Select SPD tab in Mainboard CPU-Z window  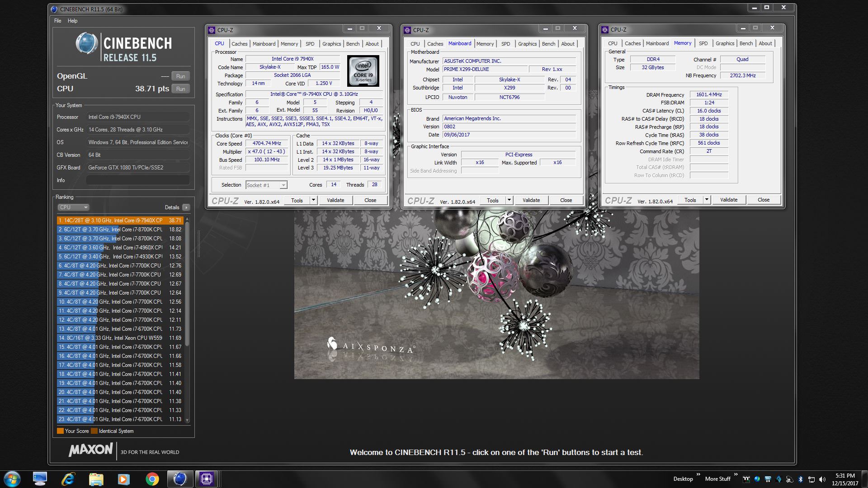coord(506,44)
